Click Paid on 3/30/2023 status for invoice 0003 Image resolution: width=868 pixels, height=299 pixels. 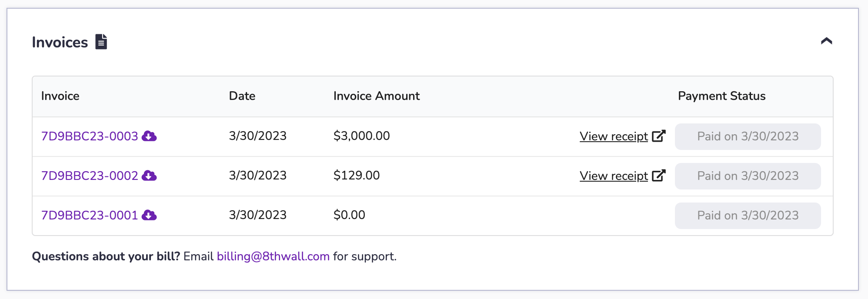748,136
